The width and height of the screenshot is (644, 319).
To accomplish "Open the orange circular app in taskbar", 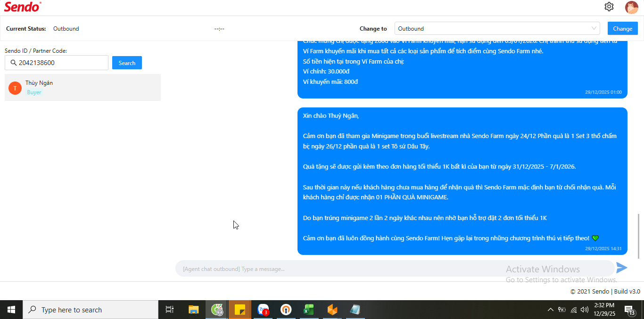I will pos(286,310).
